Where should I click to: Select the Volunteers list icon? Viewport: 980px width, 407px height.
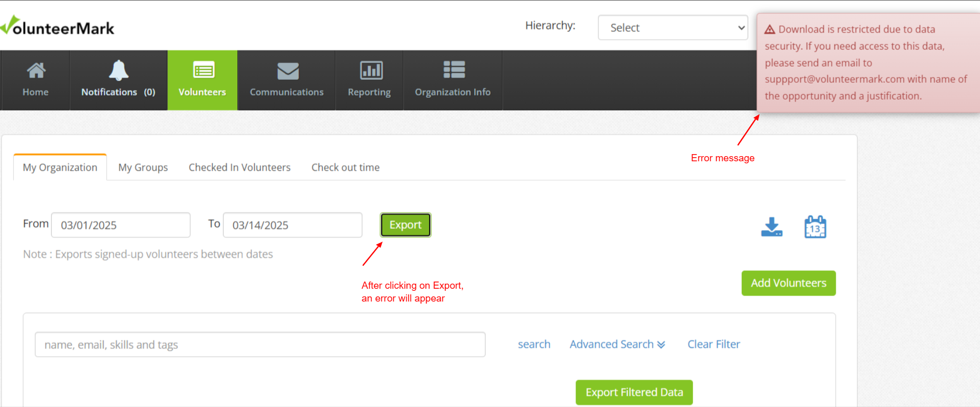(203, 70)
